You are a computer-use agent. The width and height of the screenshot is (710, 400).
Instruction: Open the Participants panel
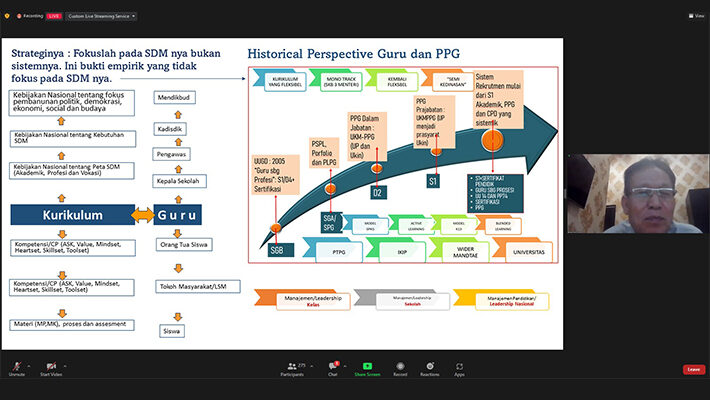point(292,367)
